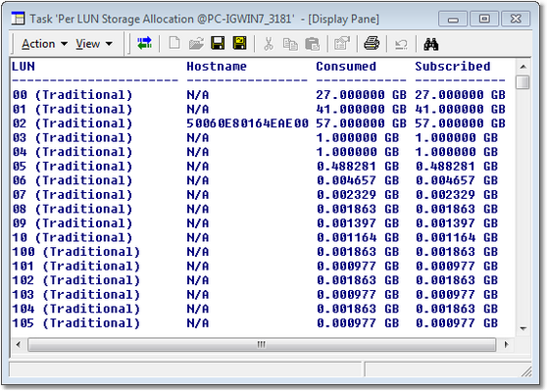Viewport: 547px width, 392px height.
Task: Click the blue-green transfer arrows icon
Action: [144, 43]
